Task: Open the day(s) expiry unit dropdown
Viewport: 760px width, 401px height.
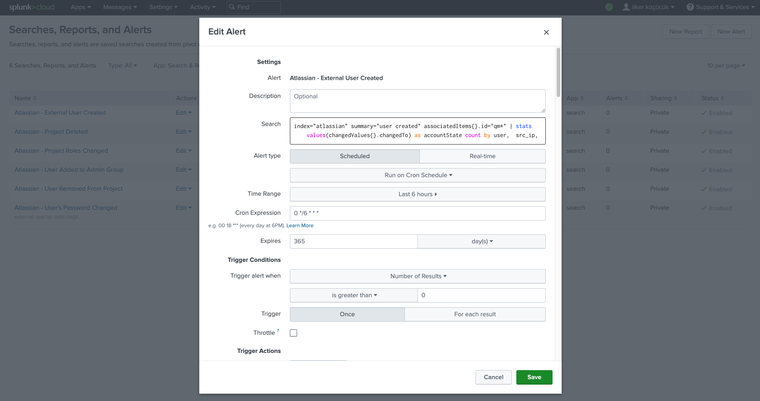Action: pos(481,241)
